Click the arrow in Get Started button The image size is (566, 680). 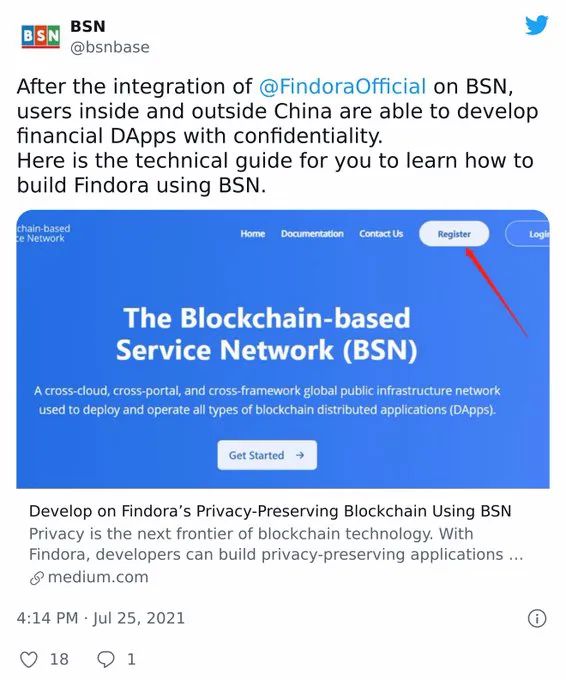point(300,455)
